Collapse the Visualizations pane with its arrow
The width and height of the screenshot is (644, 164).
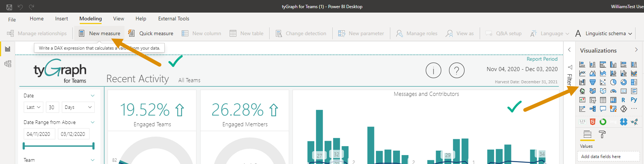click(x=636, y=50)
